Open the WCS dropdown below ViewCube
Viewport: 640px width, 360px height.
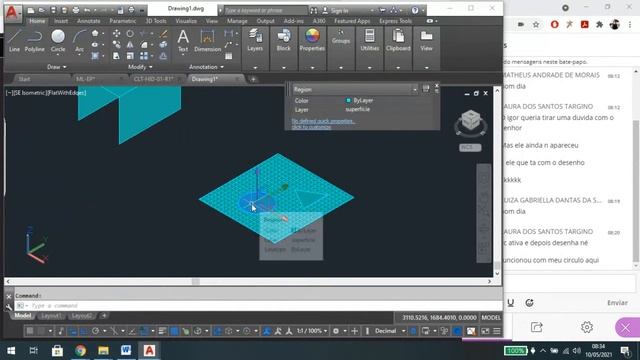coord(470,147)
